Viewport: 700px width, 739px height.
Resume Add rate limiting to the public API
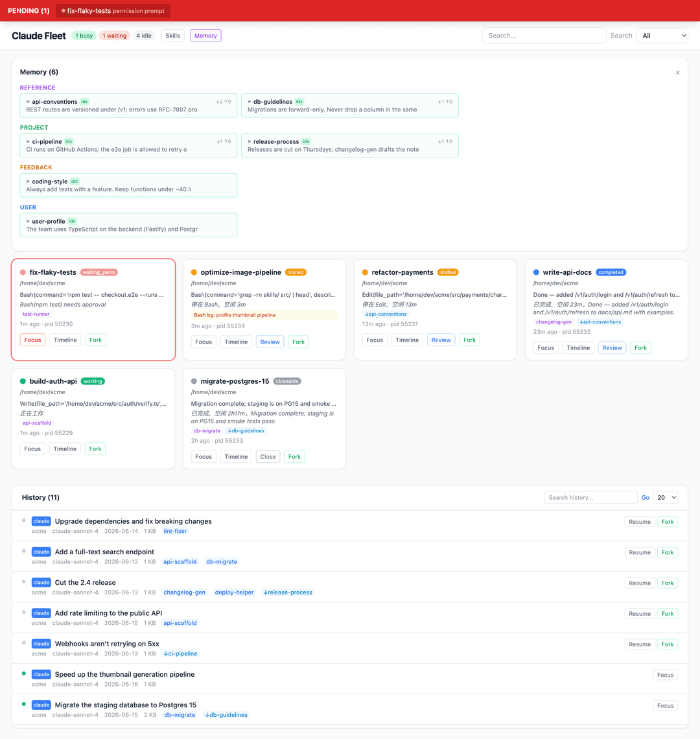click(x=640, y=614)
